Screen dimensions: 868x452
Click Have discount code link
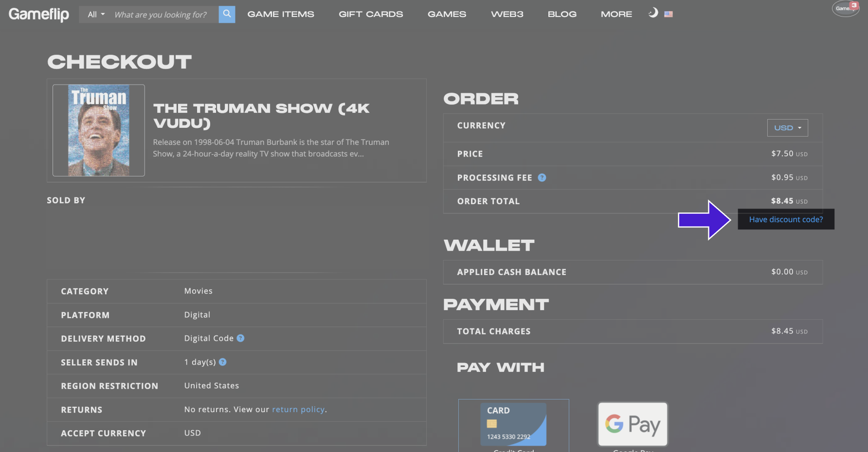[x=786, y=219]
